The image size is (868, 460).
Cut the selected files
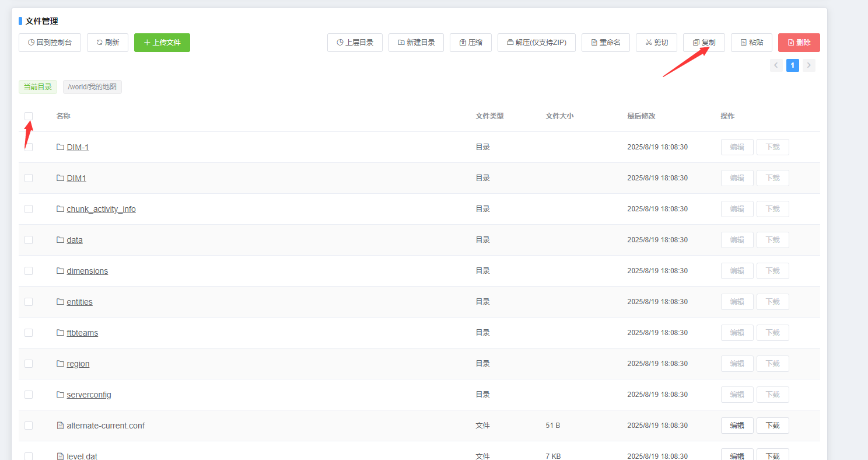coord(656,43)
